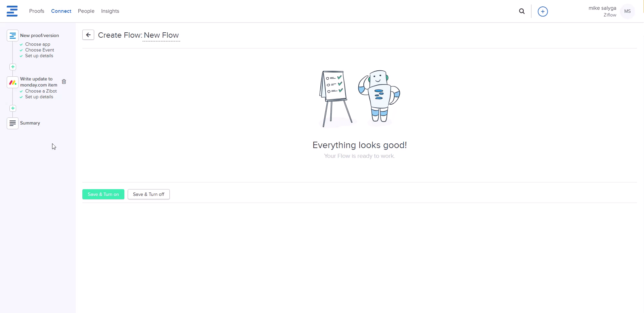Image resolution: width=644 pixels, height=313 pixels.
Task: Open the Summary step label
Action: 30,123
